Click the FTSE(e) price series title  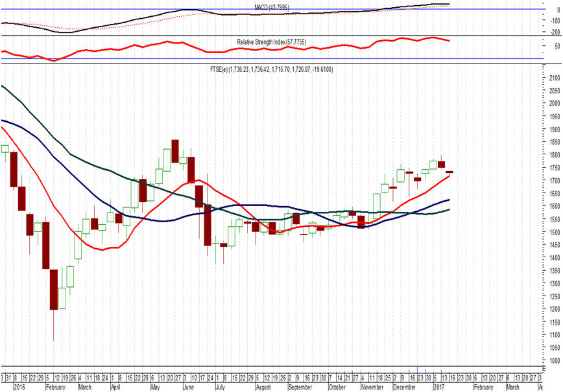[271, 69]
